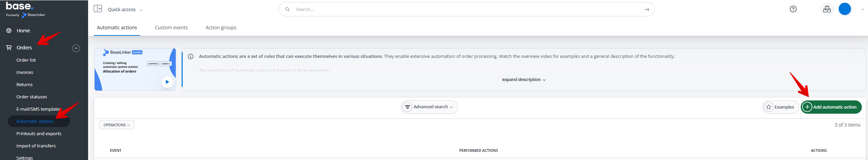Click the Home dashboard icon
This screenshot has width=868, height=160.
[x=9, y=31]
